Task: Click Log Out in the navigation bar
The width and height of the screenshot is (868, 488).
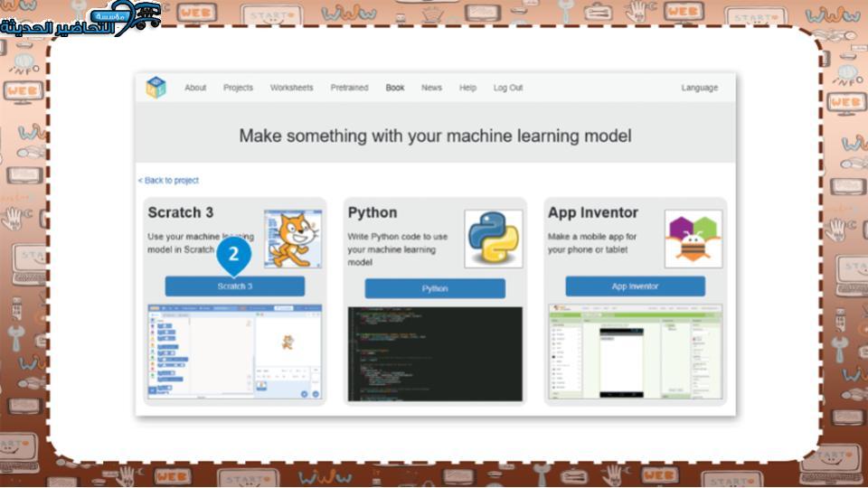Action: click(508, 88)
